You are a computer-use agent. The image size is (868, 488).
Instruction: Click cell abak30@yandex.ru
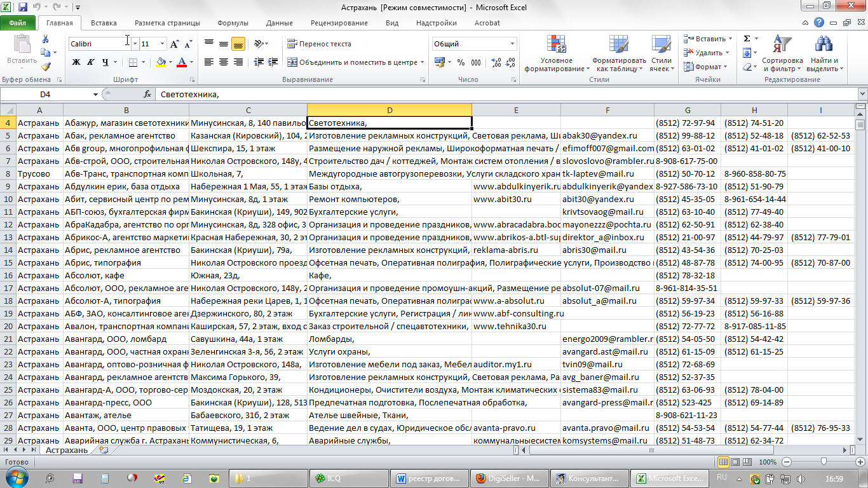tap(607, 135)
